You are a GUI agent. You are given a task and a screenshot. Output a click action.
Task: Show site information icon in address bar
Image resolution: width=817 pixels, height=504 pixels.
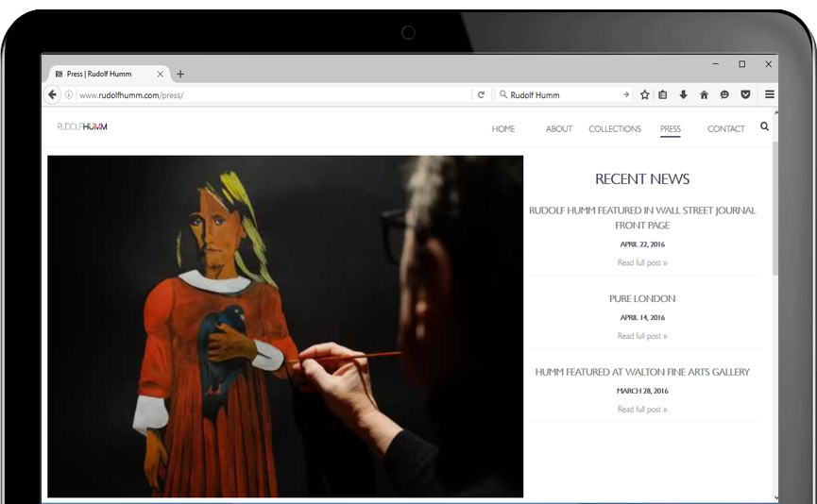coord(69,94)
